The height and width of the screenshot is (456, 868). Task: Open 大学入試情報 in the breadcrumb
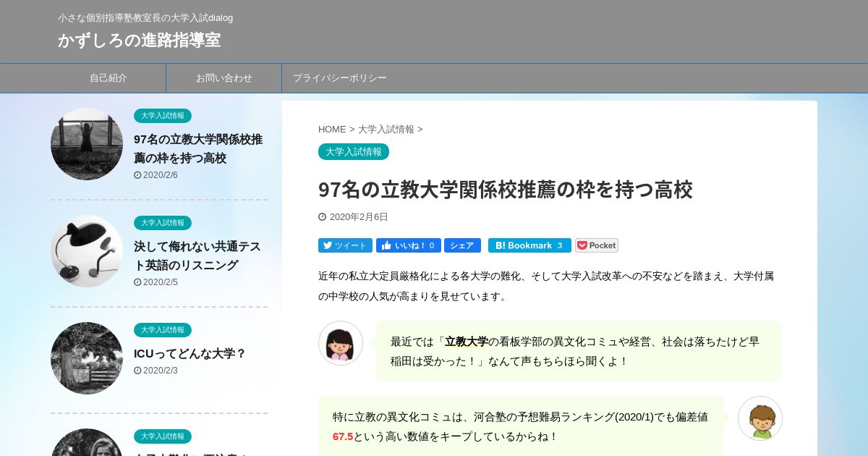coord(386,130)
